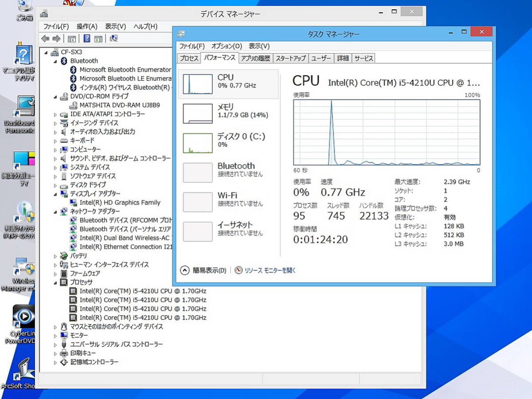Open Task Manager ファイル(F) menu
The width and height of the screenshot is (532, 399).
point(192,46)
